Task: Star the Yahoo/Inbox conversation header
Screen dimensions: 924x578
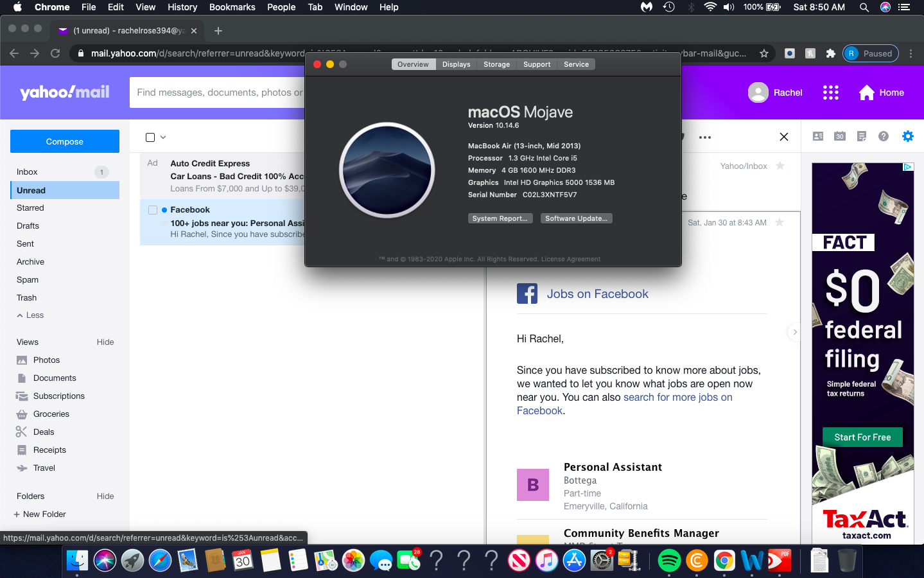Action: (x=780, y=166)
